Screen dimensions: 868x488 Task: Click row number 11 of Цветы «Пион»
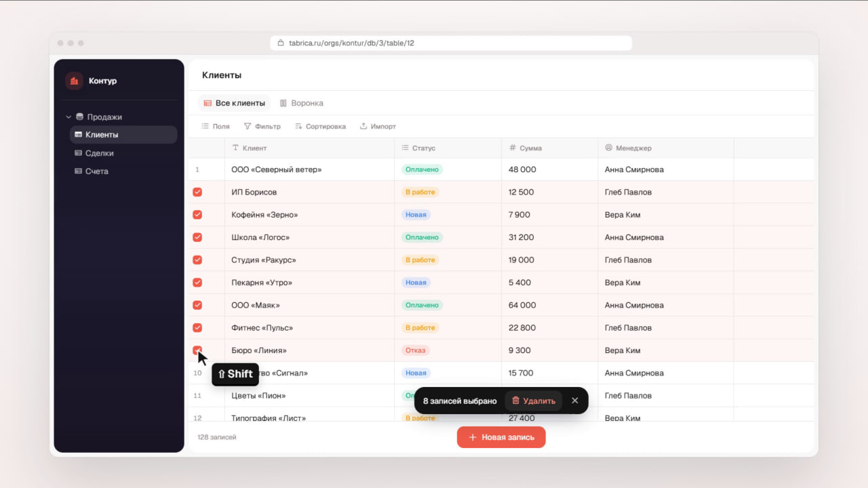(x=197, y=396)
